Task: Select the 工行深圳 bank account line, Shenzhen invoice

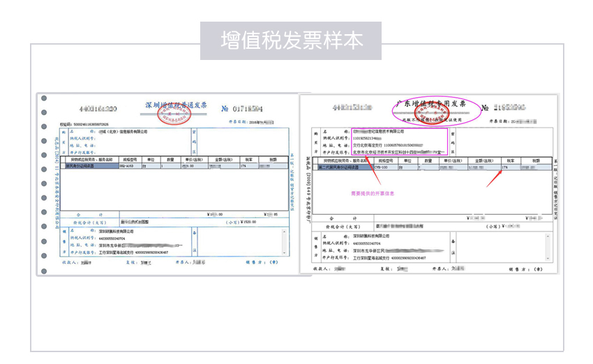Action: pos(133,252)
